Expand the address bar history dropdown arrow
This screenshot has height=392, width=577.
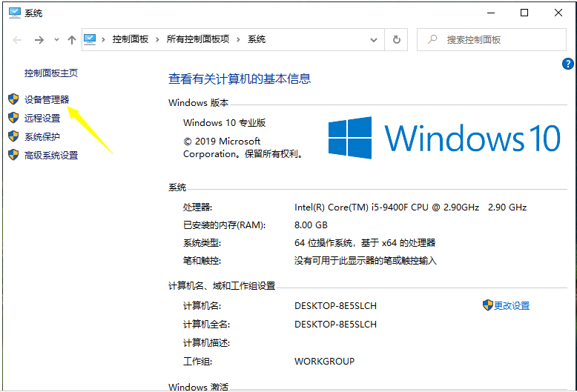pyautogui.click(x=375, y=39)
